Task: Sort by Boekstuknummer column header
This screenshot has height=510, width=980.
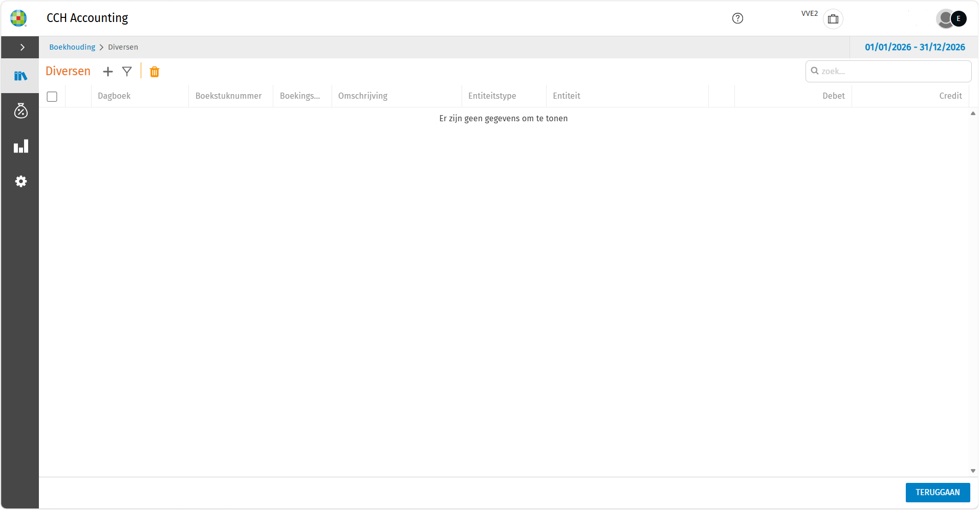Action: coord(228,96)
